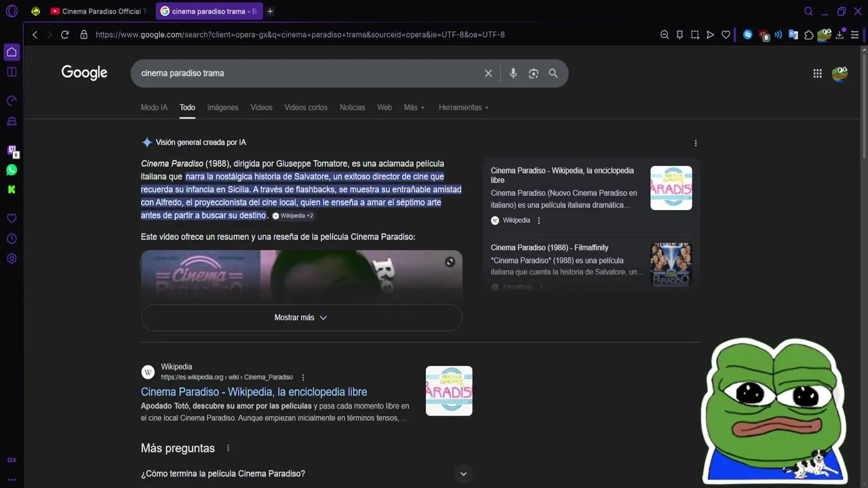
Task: Open the downloads icon in toolbar
Action: click(x=840, y=35)
